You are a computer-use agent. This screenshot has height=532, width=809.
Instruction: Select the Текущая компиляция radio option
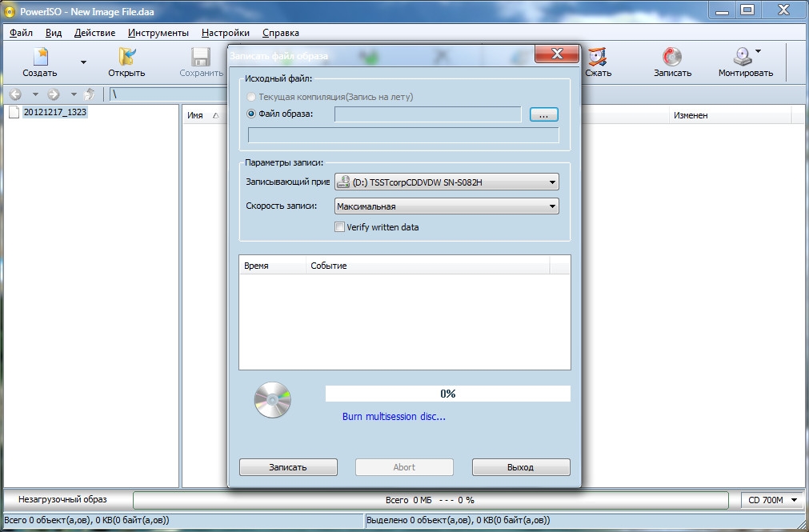251,97
